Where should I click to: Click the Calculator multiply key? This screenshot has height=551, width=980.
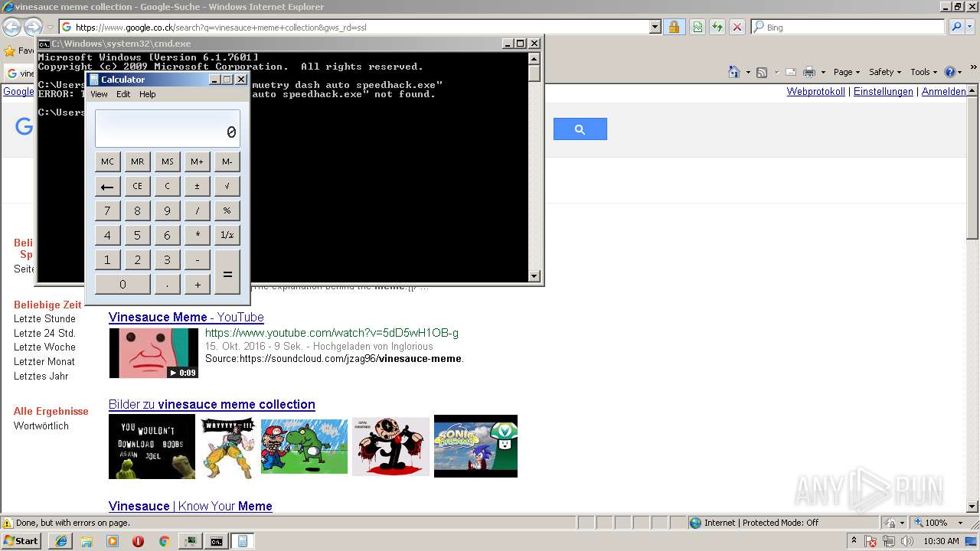[198, 235]
